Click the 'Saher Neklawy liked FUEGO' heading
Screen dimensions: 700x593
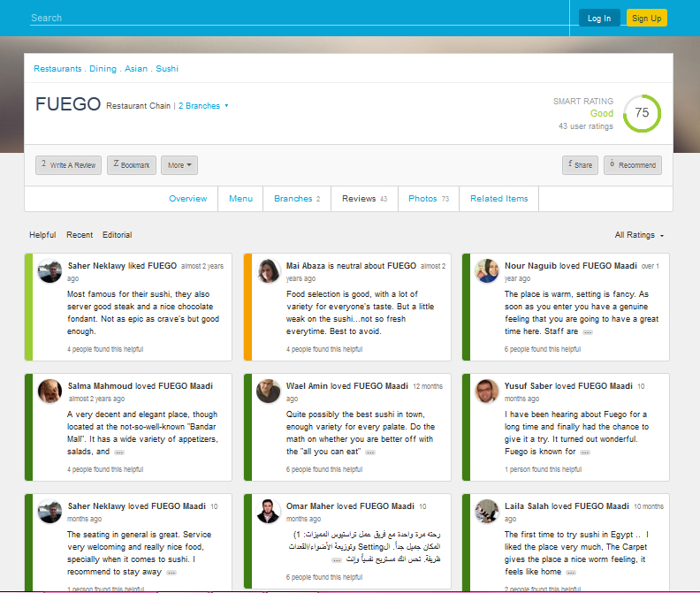point(122,266)
